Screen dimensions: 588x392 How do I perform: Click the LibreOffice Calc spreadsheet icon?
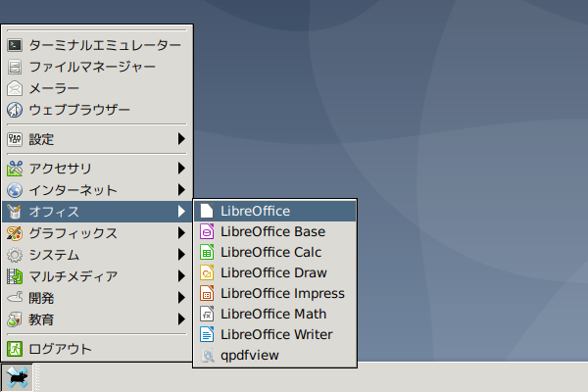click(x=207, y=252)
